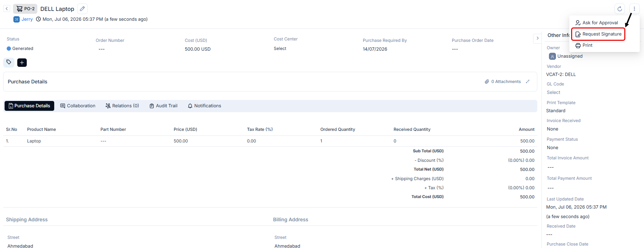Image resolution: width=644 pixels, height=248 pixels.
Task: Click the Total Invoice Amount label
Action: 568,158
